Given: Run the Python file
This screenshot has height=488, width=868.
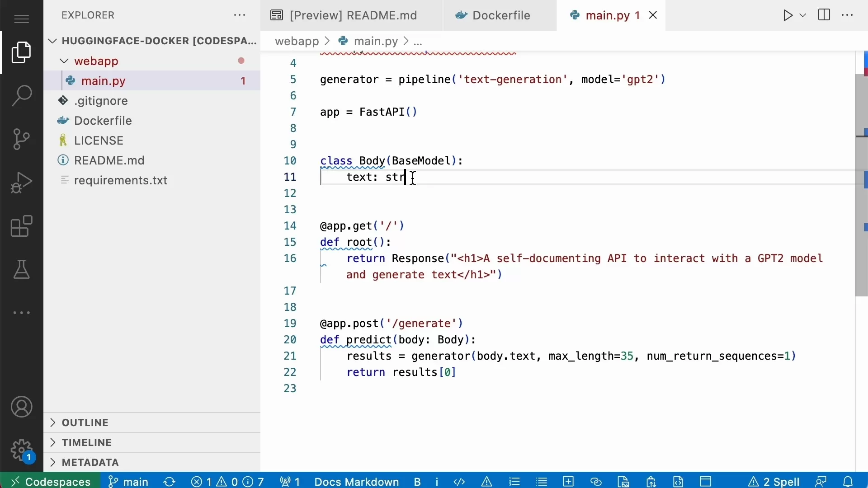Looking at the screenshot, I should click(x=788, y=15).
